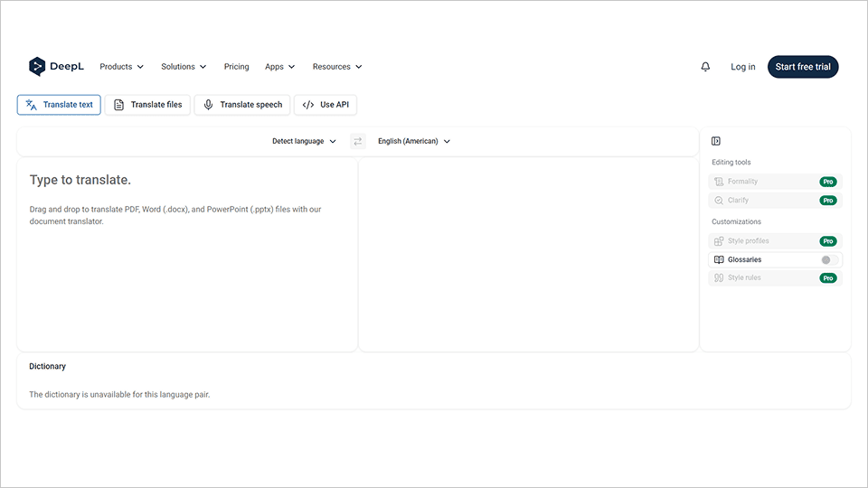Click the Style rules quote icon

click(x=719, y=277)
